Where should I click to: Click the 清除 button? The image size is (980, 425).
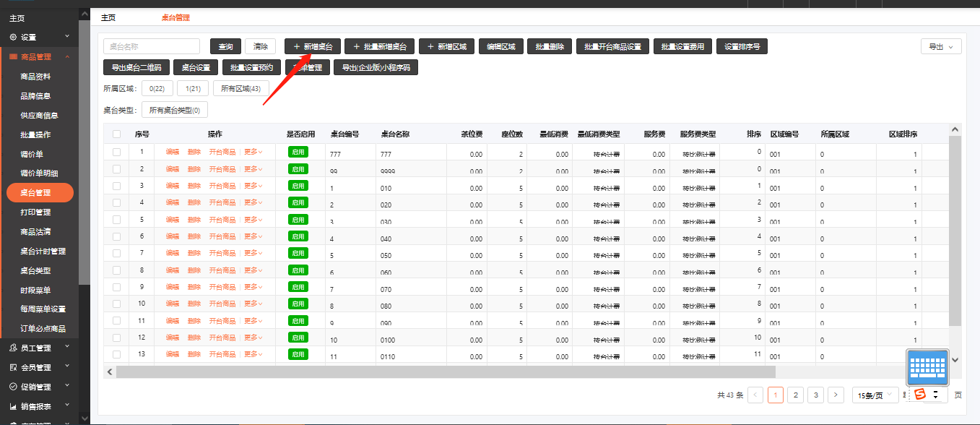click(261, 46)
